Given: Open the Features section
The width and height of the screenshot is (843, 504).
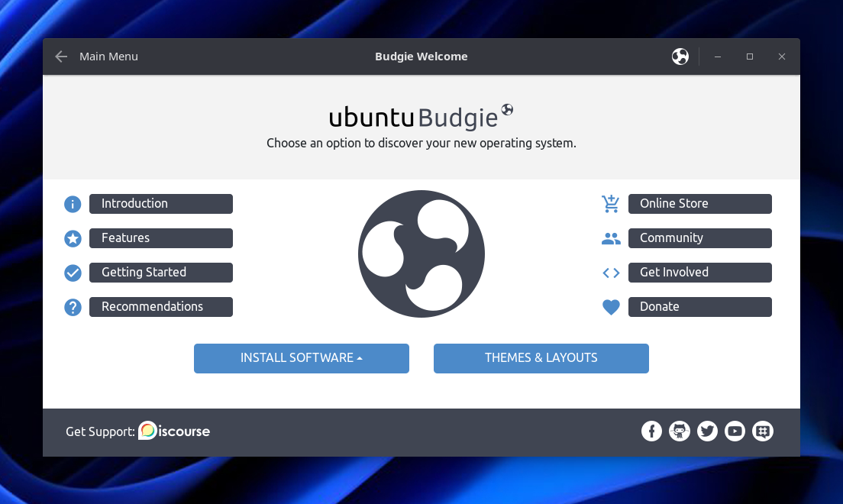Looking at the screenshot, I should coord(160,238).
